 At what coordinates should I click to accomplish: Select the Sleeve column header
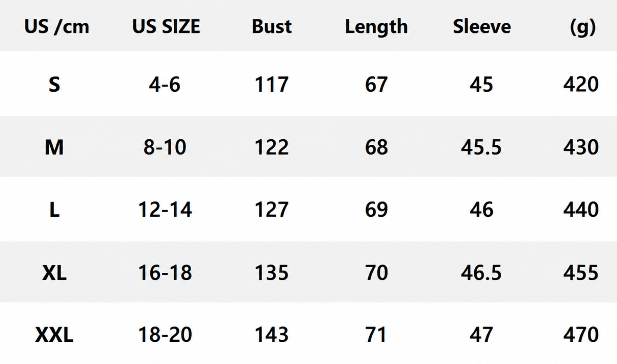(482, 26)
